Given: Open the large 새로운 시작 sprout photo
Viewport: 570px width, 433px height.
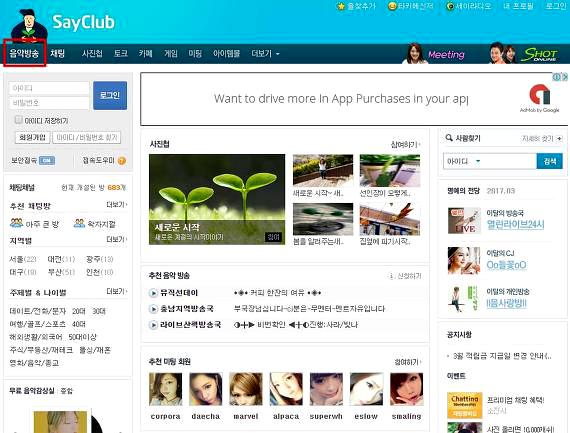Looking at the screenshot, I should coord(217,199).
